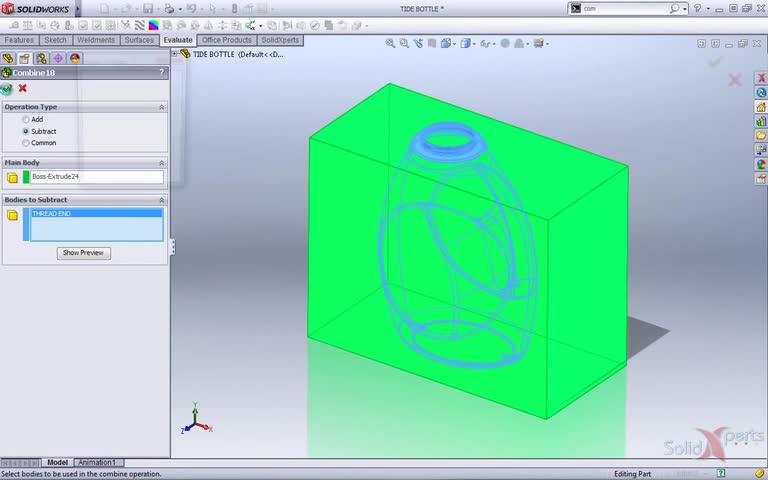Switch to the Evaluate tab
This screenshot has height=480, width=768.
click(178, 40)
